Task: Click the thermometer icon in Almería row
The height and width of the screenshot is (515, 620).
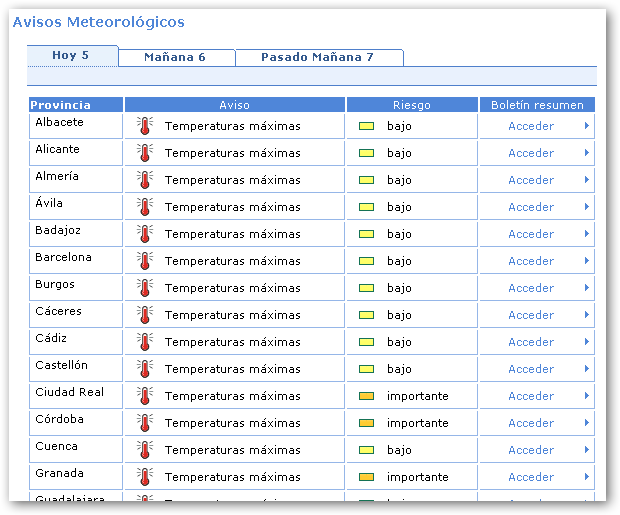Action: (145, 180)
